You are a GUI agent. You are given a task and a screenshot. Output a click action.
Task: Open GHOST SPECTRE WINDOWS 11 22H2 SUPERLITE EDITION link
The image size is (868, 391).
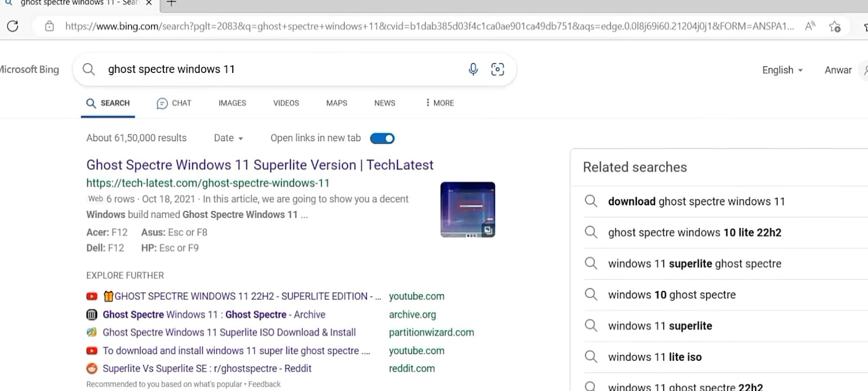(x=242, y=296)
